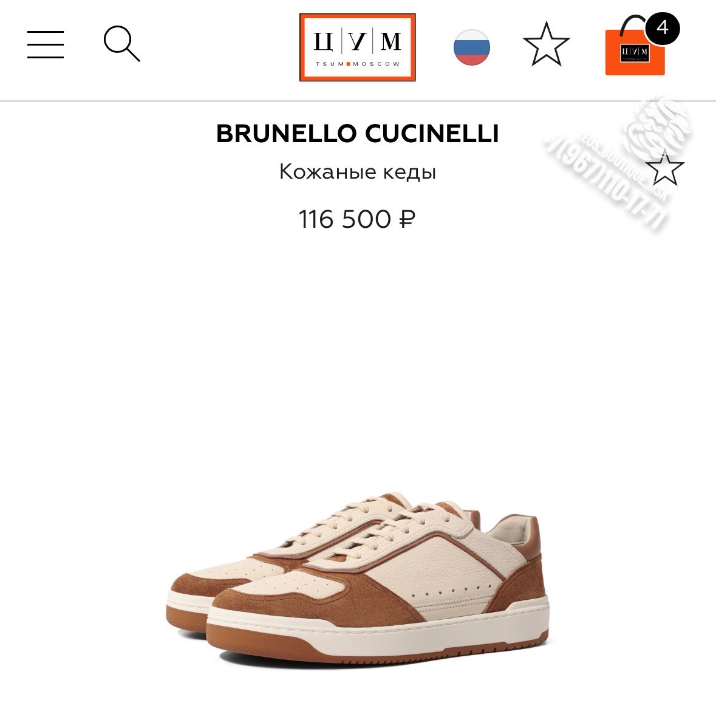Open the hamburger navigation menu
This screenshot has width=716, height=728.
click(45, 44)
